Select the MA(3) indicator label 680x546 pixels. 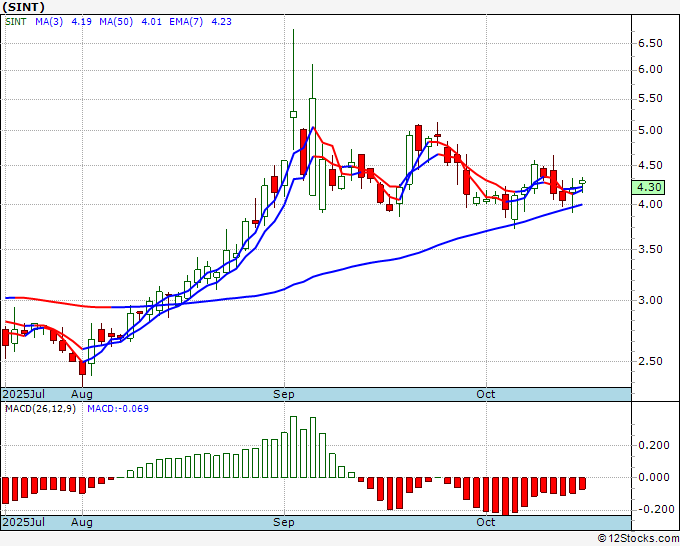pos(49,22)
